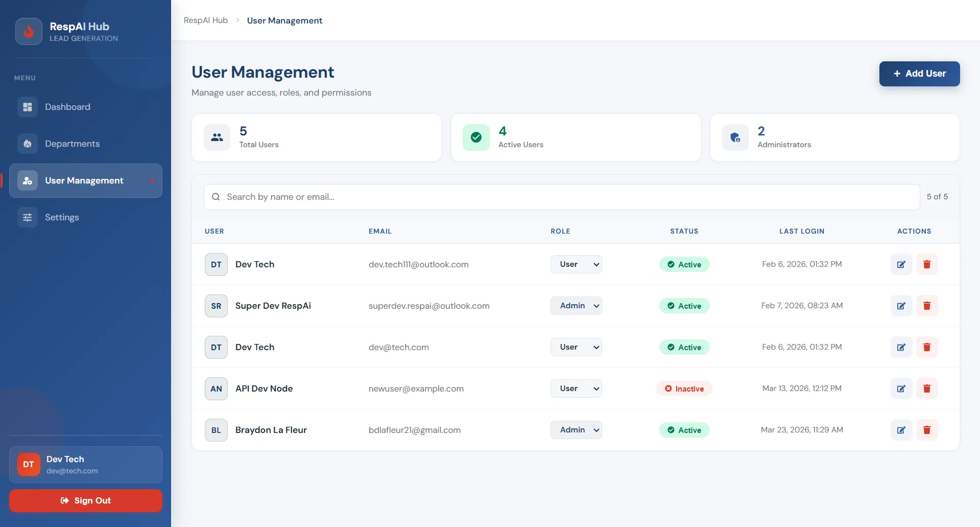This screenshot has height=527, width=980.
Task: Open Settings from the sidebar menu
Action: tap(86, 217)
